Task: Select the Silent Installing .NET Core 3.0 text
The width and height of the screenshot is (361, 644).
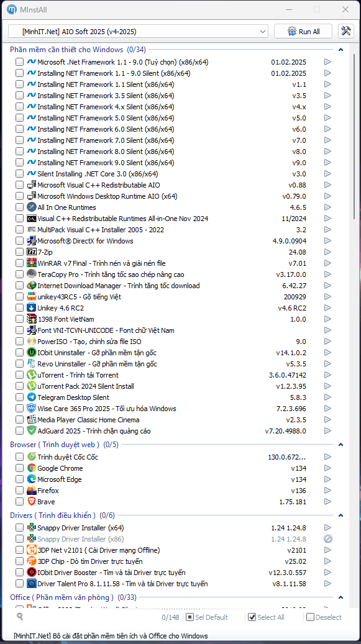Action: (x=98, y=174)
